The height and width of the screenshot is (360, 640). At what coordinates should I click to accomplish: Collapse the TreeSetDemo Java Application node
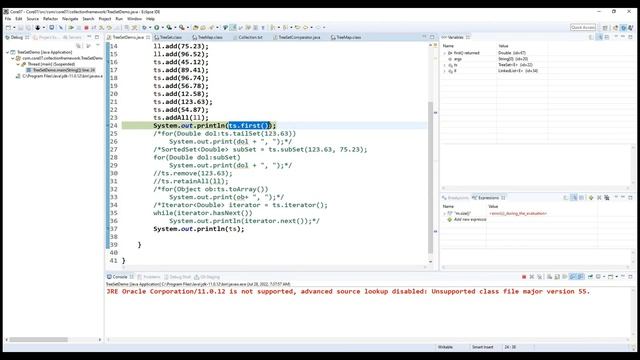tap(7, 52)
